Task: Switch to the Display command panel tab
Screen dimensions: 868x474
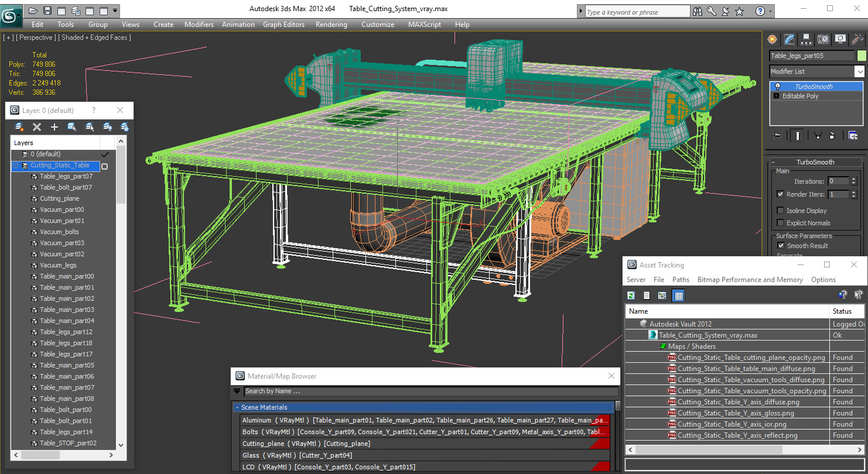Action: point(840,39)
